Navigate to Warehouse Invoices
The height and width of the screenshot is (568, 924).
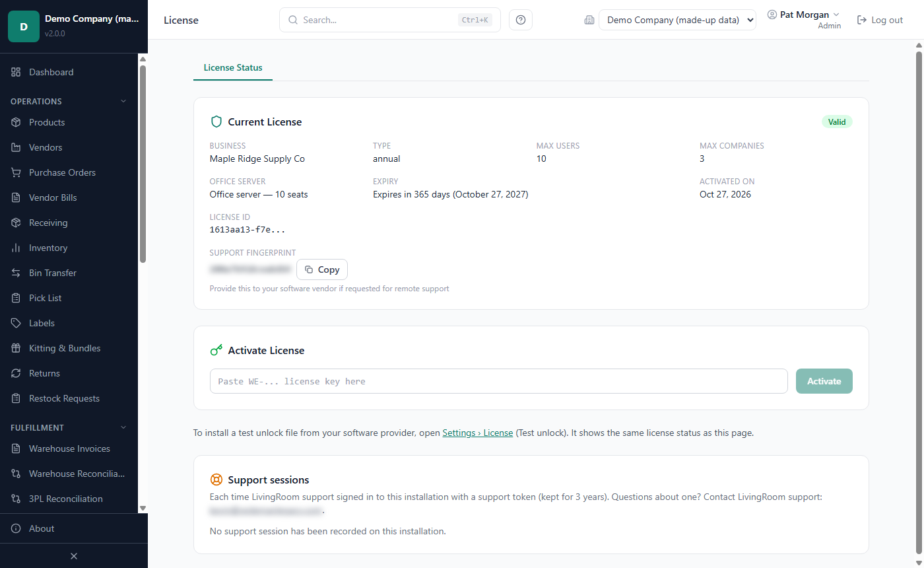69,448
